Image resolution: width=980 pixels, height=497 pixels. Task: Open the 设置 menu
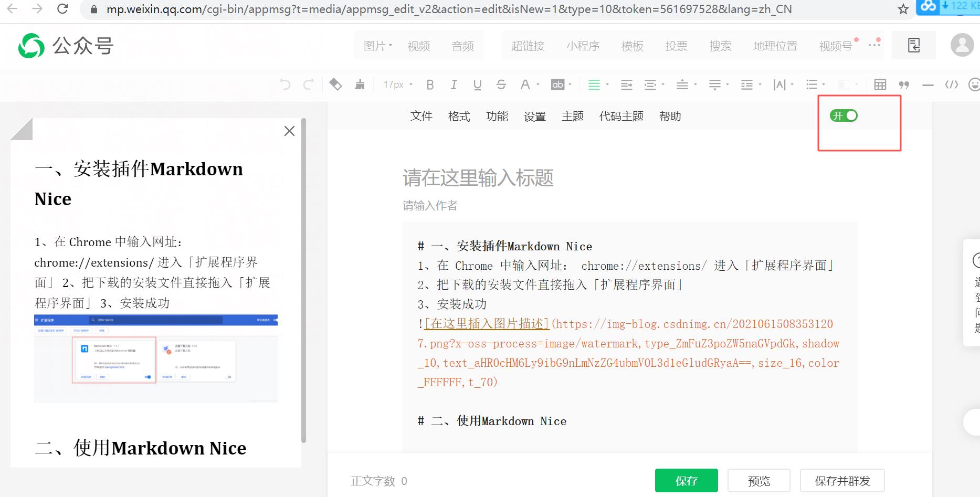coord(535,116)
